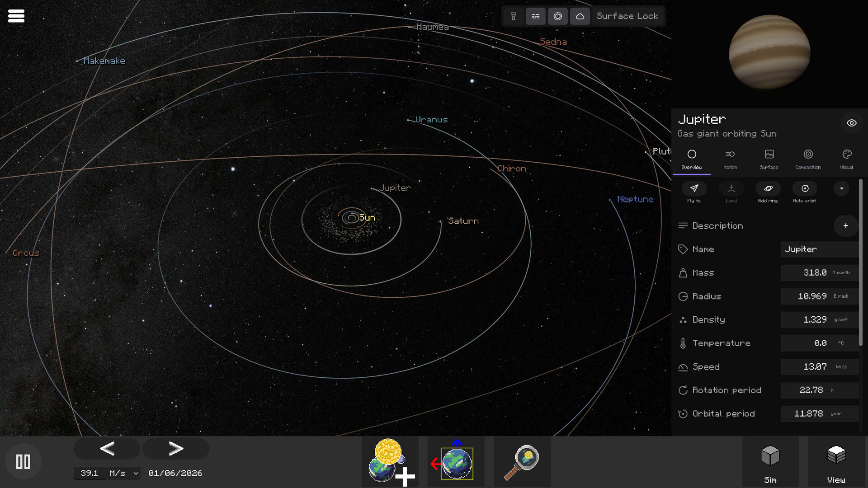Select Jupiter label in the viewport
This screenshot has width=868, height=488.
coord(395,188)
